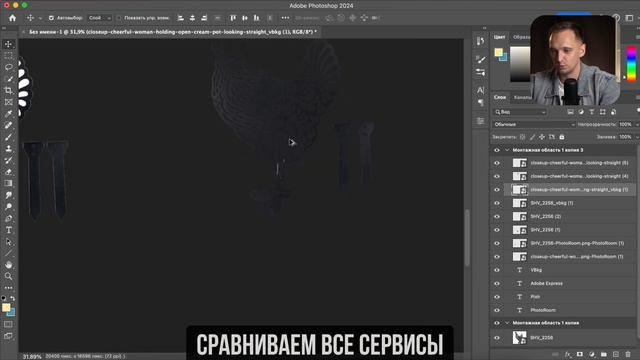Create new adjustment layer icon

point(592,354)
